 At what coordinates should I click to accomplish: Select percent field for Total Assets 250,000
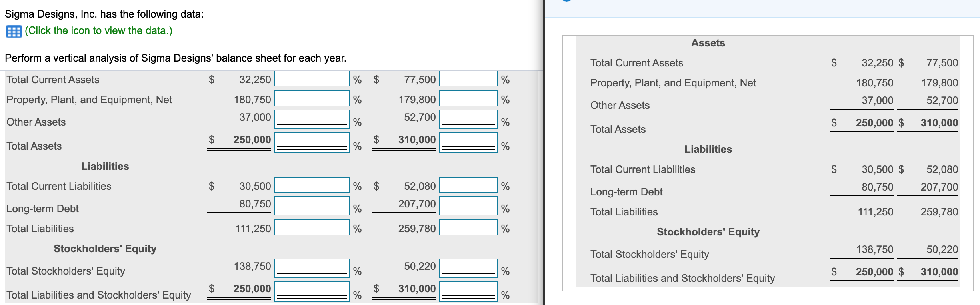tap(312, 142)
